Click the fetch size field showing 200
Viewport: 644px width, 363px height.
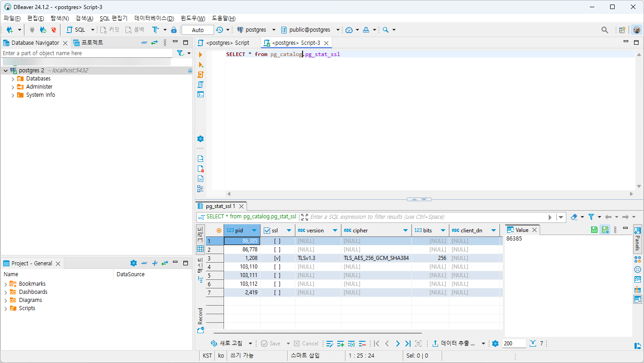[514, 344]
